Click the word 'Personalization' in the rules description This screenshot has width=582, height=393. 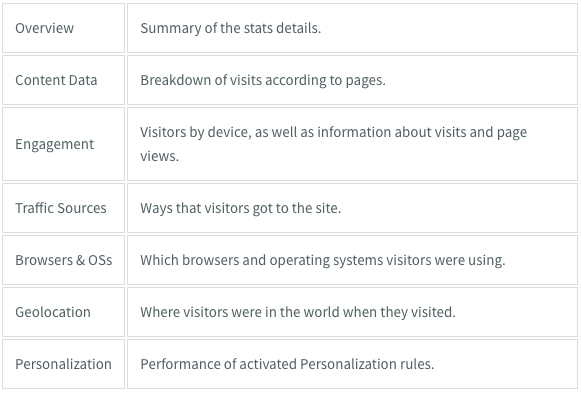(348, 364)
